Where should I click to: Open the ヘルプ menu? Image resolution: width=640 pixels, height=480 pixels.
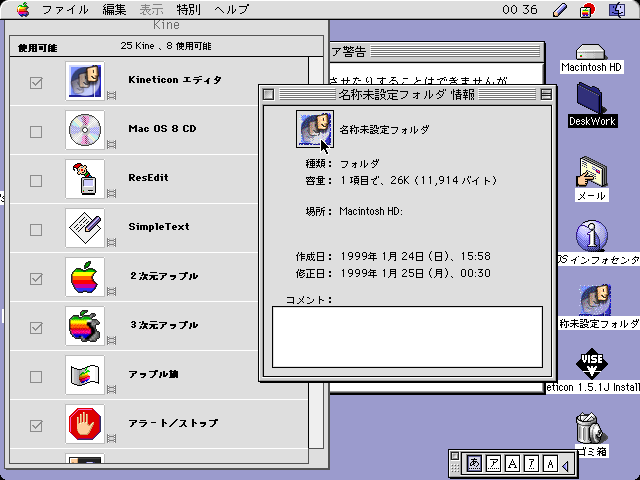coord(231,9)
